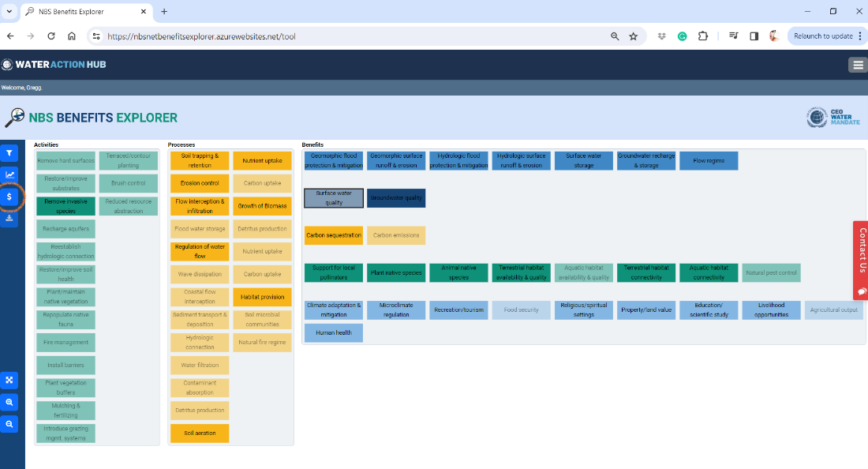The width and height of the screenshot is (868, 469).
Task: Click the zoom out magnifier sidebar icon
Action: click(9, 424)
